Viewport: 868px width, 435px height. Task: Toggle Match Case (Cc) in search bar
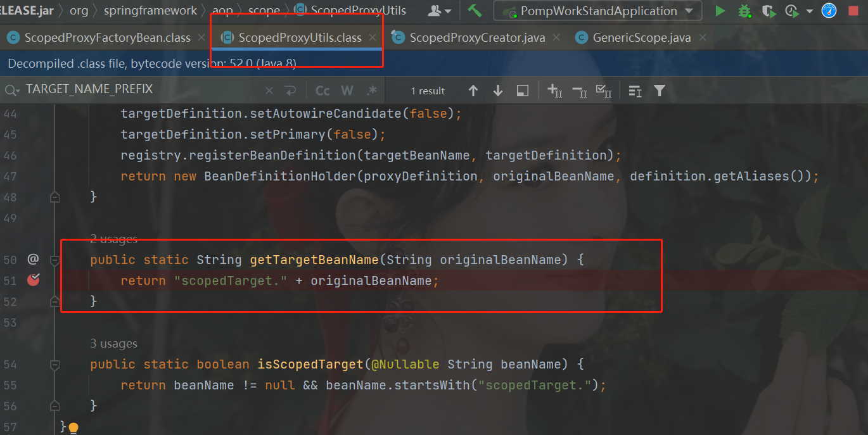point(322,91)
